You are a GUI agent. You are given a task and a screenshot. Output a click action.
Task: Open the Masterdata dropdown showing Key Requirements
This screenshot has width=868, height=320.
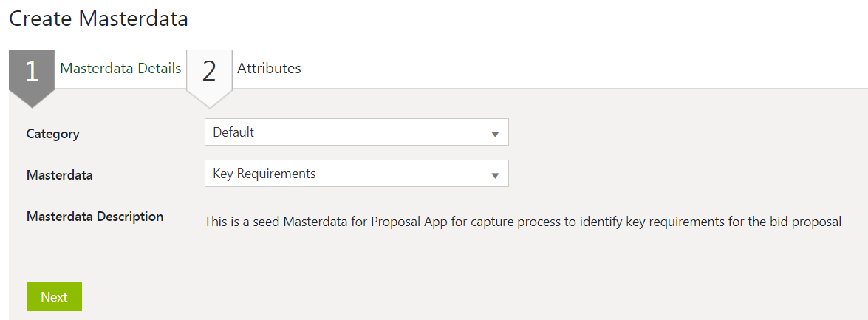point(347,174)
